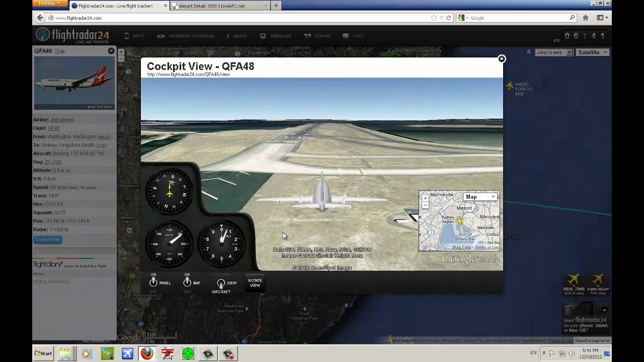The height and width of the screenshot is (362, 644).
Task: Click the Firefox menu button
Action: click(x=49, y=3)
